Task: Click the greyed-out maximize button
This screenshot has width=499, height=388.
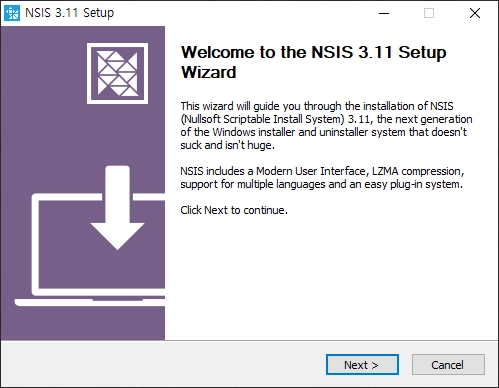Action: click(x=429, y=13)
